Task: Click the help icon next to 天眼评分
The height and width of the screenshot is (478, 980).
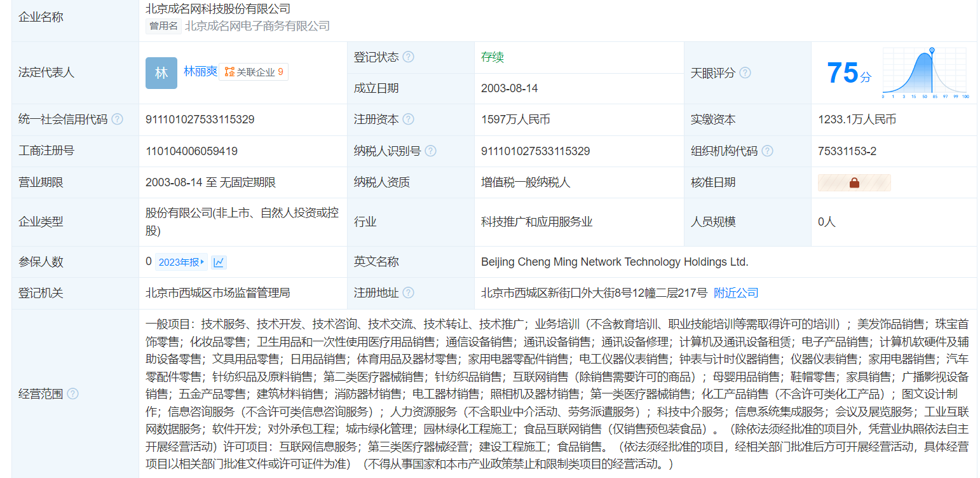Action: coord(745,73)
